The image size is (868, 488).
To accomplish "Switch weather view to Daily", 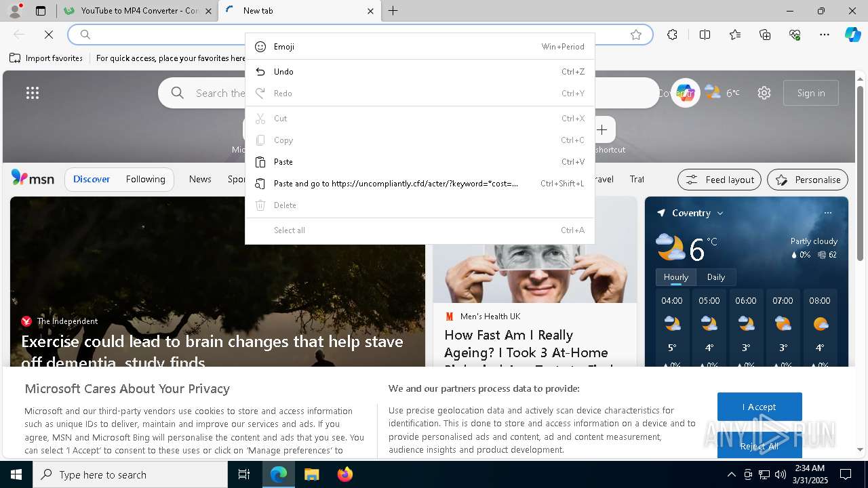I will pos(716,277).
